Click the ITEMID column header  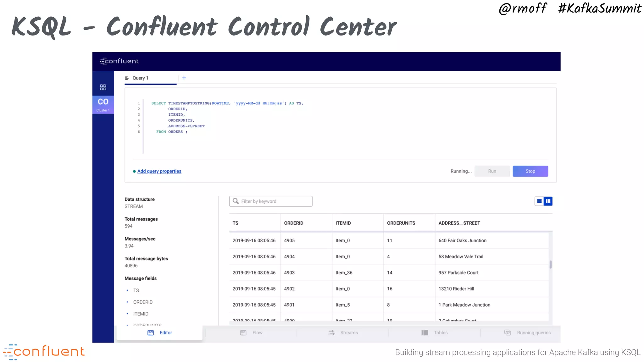coord(358,223)
